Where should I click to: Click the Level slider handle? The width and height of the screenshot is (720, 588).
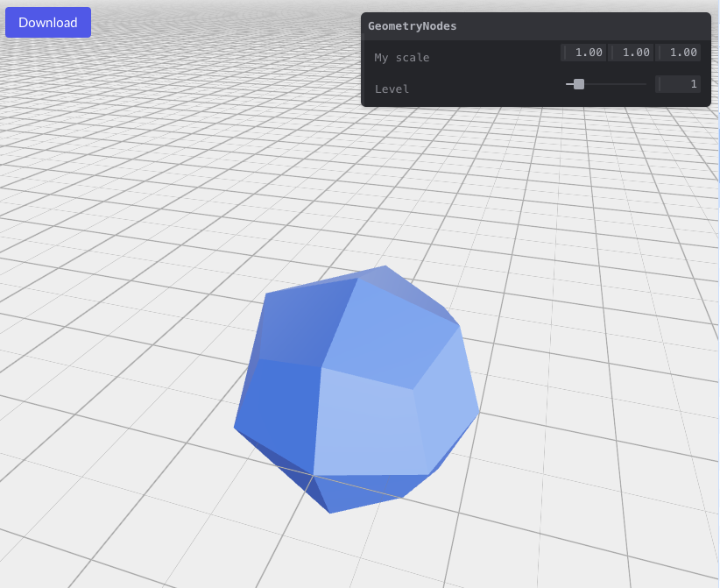click(x=579, y=84)
